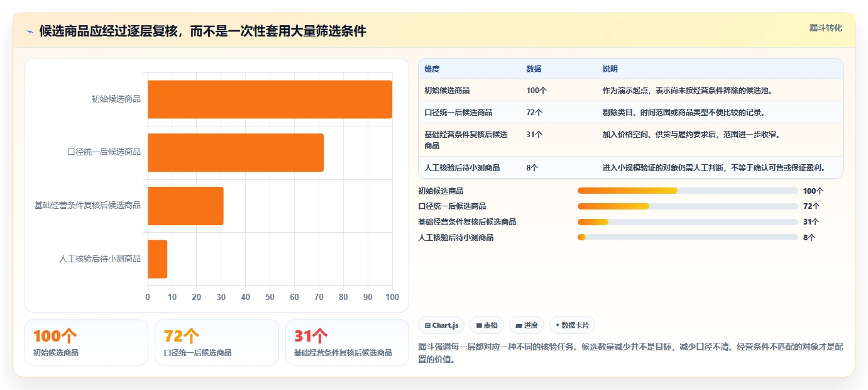Image resolution: width=868 pixels, height=390 pixels.
Task: Click the 人工核验后待小测商品 progress bar
Action: point(688,237)
